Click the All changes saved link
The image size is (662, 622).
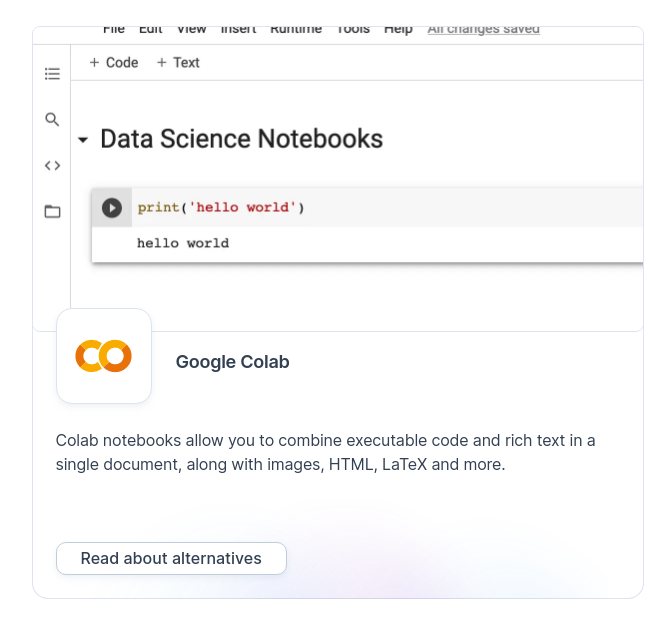pos(483,30)
